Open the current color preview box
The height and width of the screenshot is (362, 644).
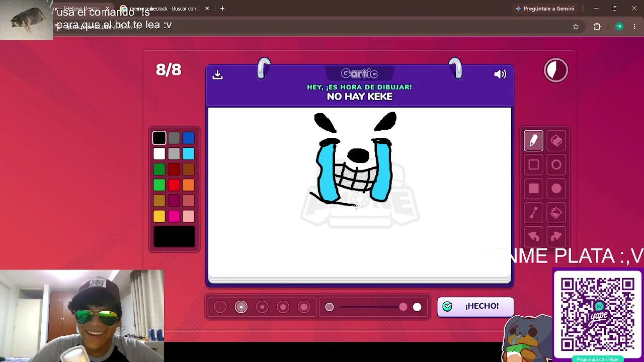click(x=174, y=236)
